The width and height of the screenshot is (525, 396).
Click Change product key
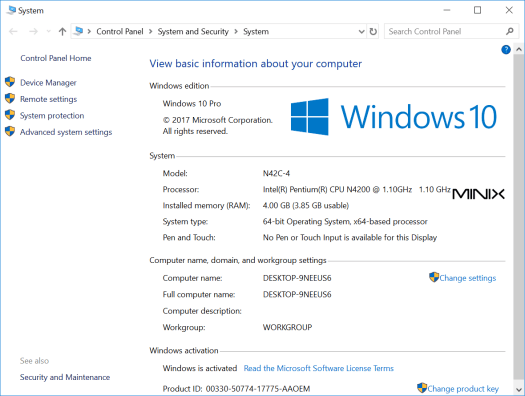(x=463, y=389)
